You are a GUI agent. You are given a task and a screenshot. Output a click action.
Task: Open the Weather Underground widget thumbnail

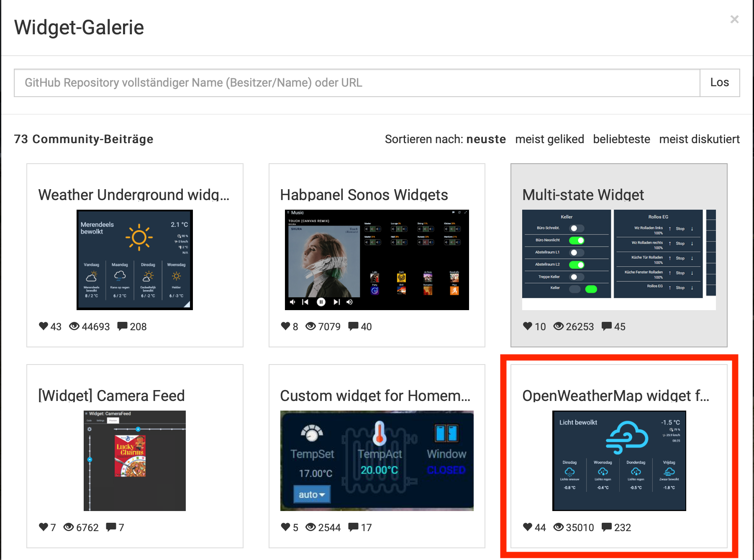[x=135, y=260]
